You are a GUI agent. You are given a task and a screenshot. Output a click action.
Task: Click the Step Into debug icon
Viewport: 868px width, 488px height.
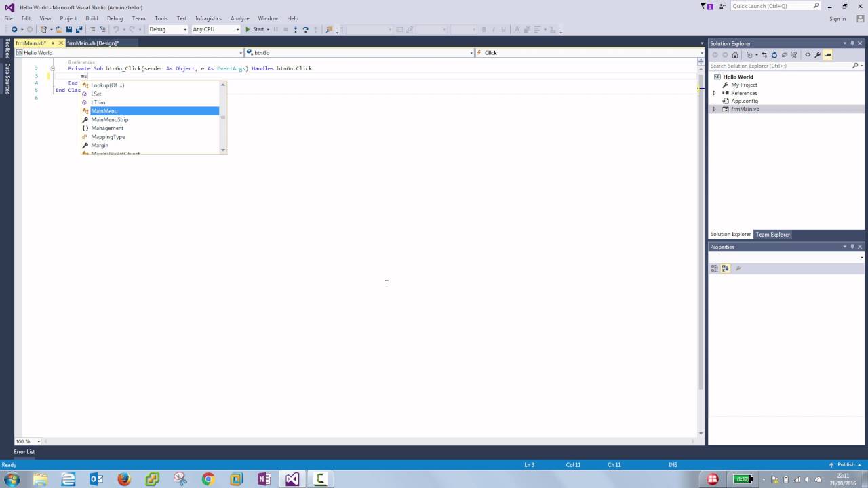coord(296,29)
